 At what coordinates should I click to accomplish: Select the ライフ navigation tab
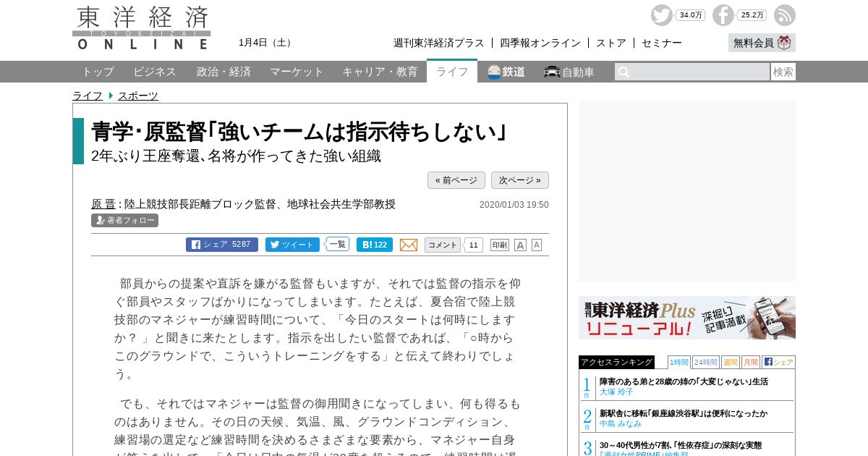pyautogui.click(x=452, y=71)
